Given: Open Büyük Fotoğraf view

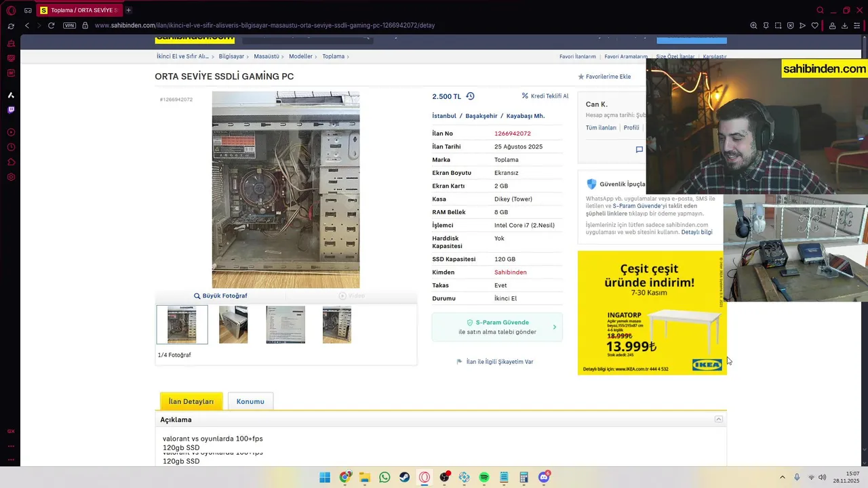Looking at the screenshot, I should coord(220,296).
